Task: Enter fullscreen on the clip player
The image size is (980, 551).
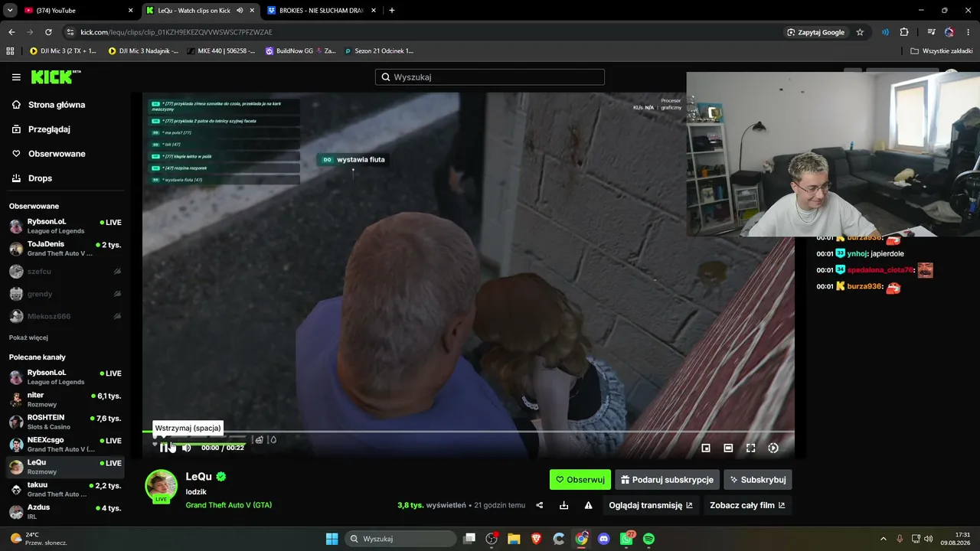Action: [750, 448]
